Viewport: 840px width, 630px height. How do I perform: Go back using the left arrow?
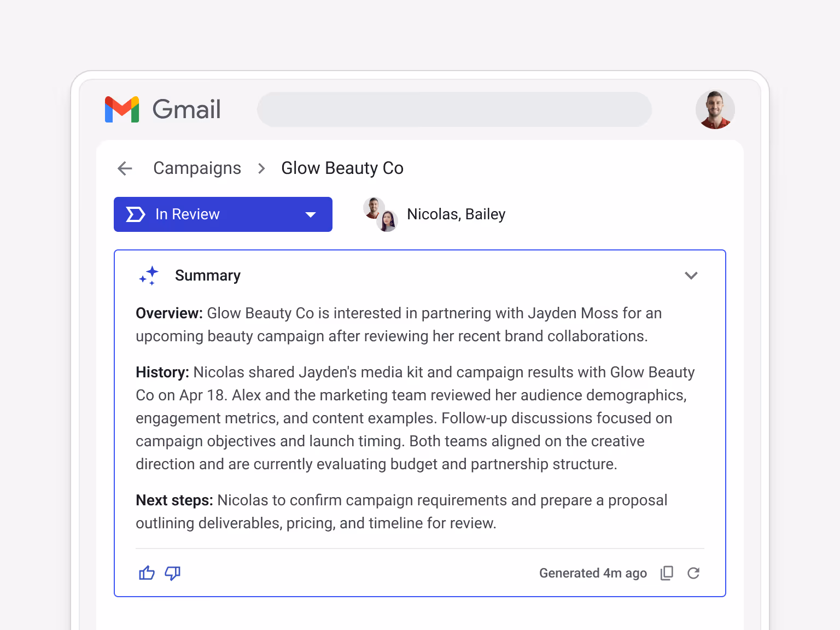point(125,168)
